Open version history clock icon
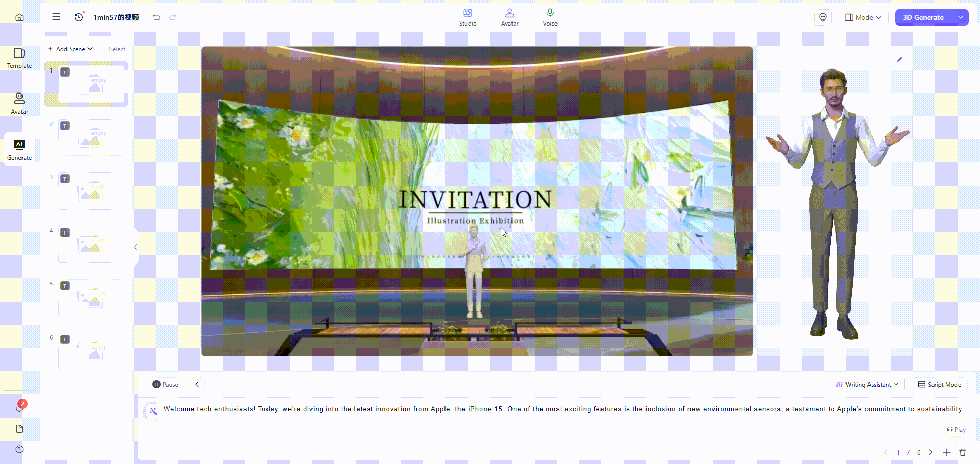Image resolution: width=980 pixels, height=464 pixels. (79, 17)
